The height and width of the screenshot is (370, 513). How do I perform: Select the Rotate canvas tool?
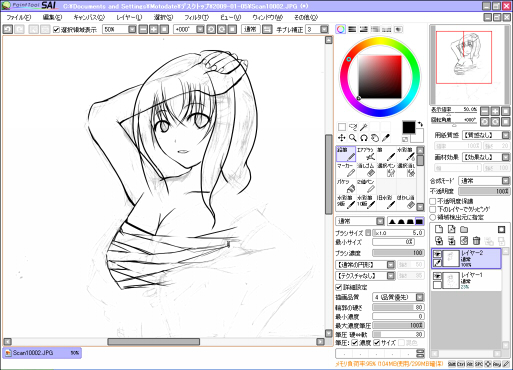point(364,138)
